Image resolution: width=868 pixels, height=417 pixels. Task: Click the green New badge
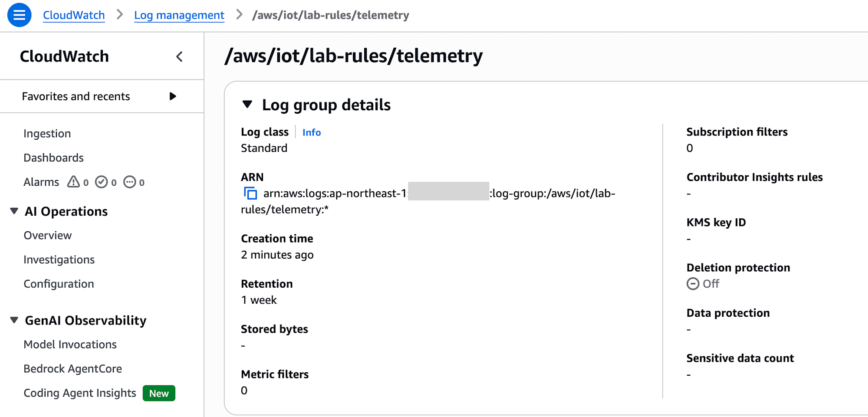(159, 393)
